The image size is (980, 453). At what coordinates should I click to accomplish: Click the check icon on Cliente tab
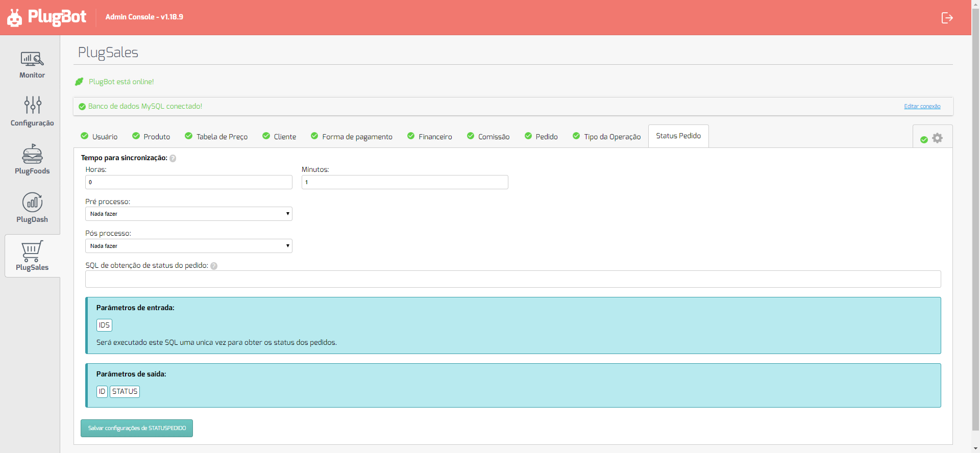266,136
